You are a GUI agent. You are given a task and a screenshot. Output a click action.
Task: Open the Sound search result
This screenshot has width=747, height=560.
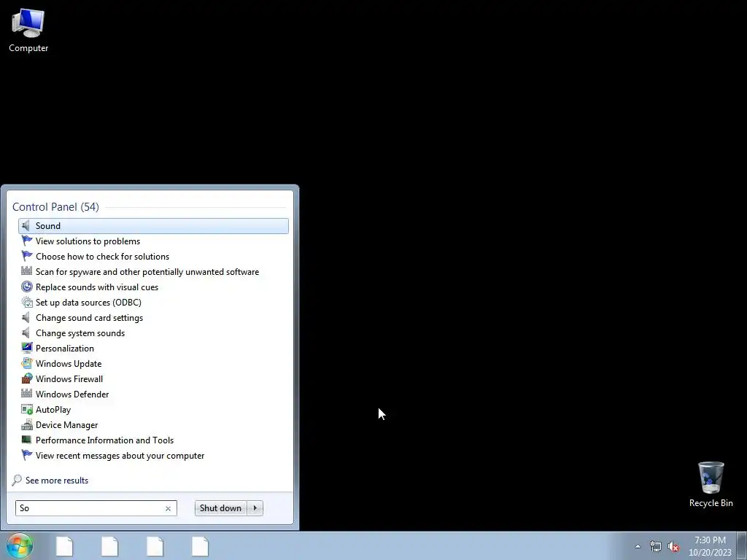[153, 226]
